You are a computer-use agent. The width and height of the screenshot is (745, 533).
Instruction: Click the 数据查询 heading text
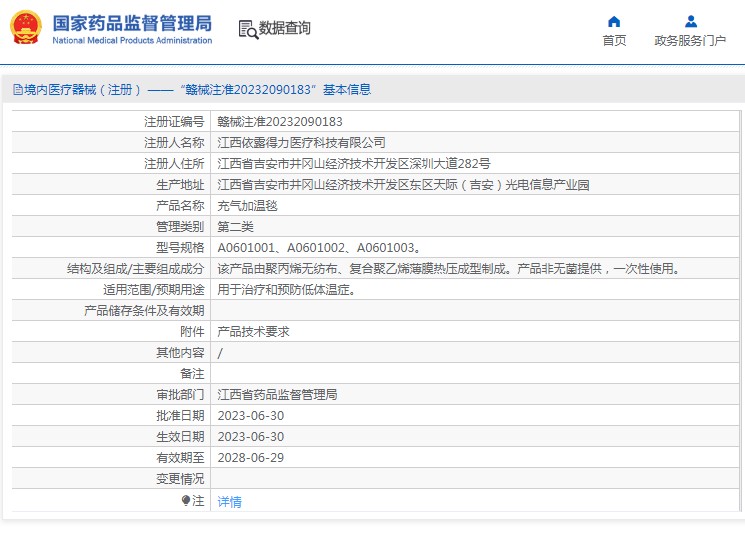click(285, 28)
